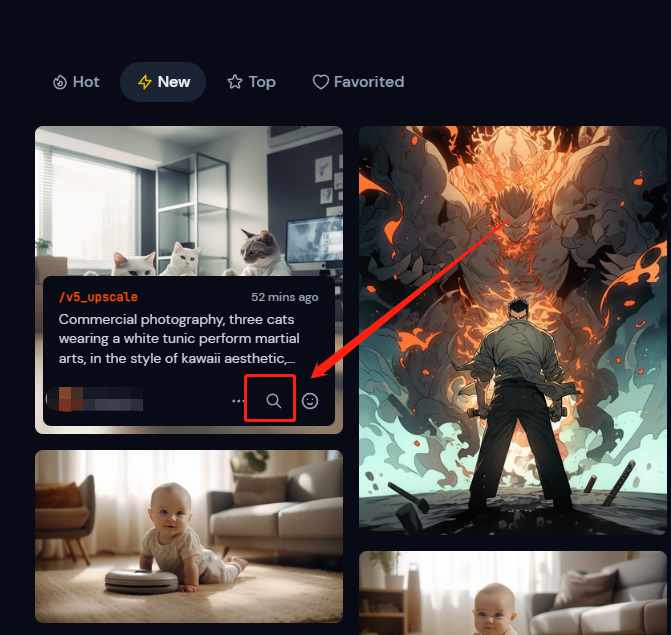
Task: Show the Favorited tab
Action: [358, 82]
